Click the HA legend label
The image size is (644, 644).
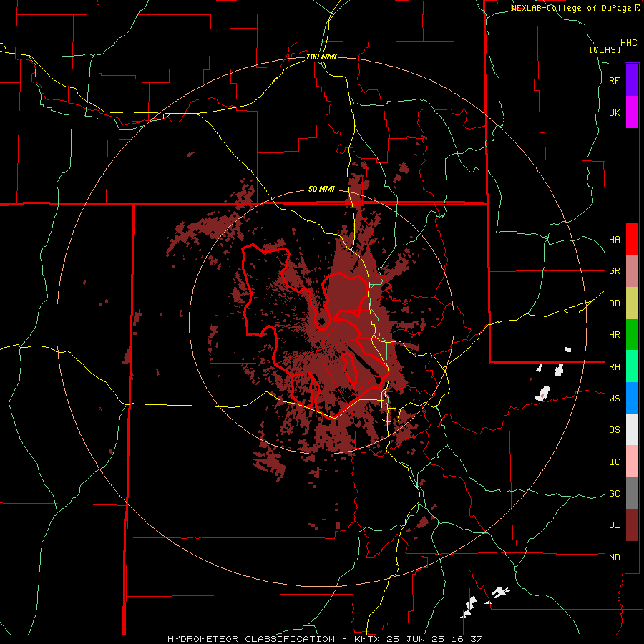(x=614, y=239)
